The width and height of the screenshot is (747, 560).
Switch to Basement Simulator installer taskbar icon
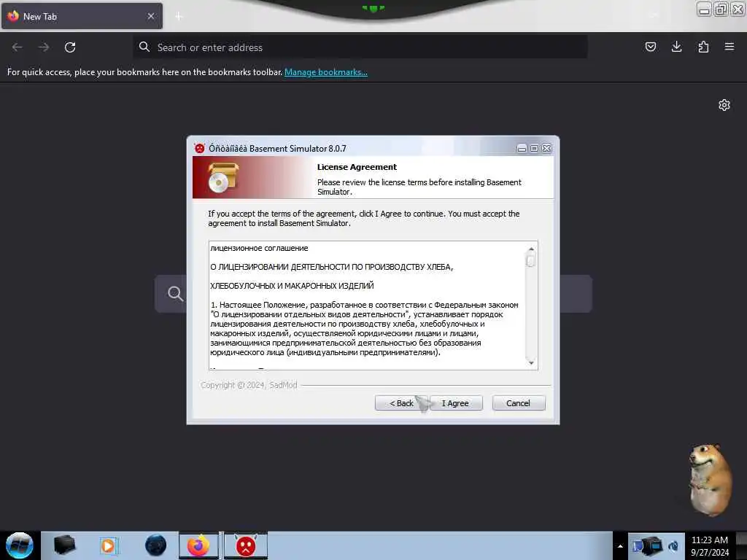point(246,545)
